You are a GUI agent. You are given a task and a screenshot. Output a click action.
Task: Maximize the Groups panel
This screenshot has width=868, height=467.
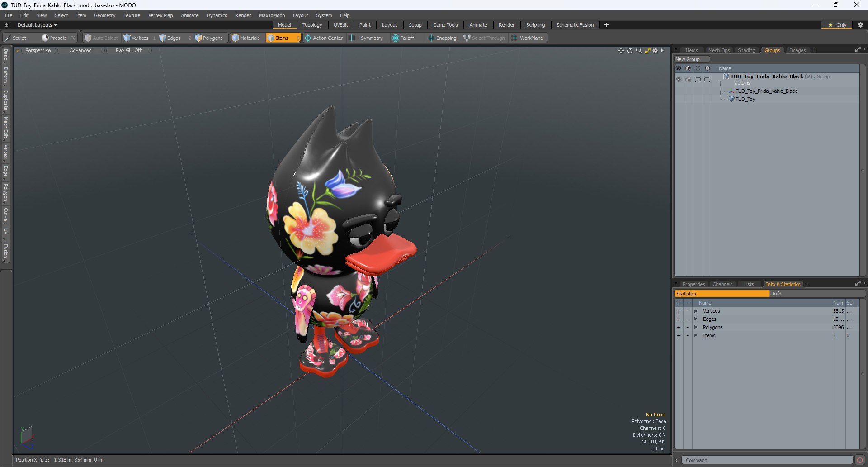pos(858,50)
